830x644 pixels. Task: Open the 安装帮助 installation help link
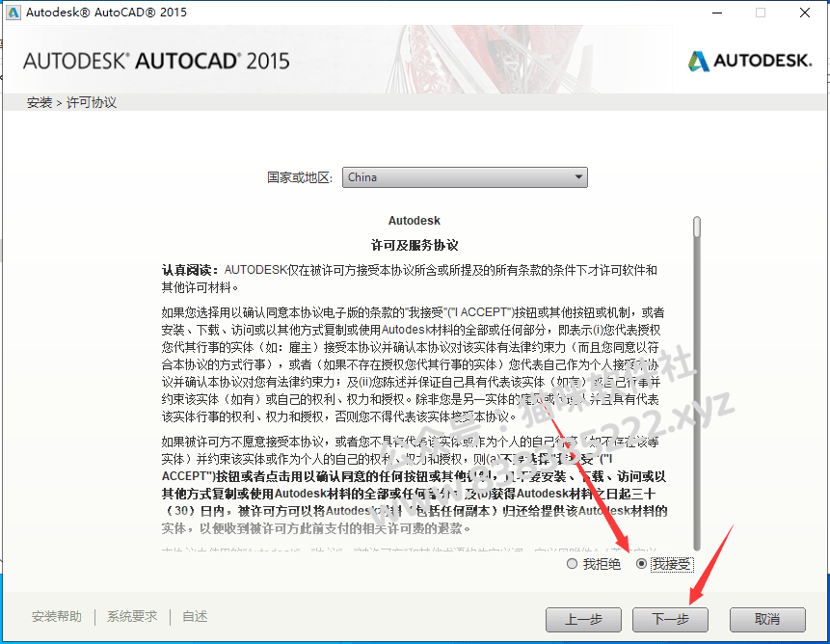57,616
